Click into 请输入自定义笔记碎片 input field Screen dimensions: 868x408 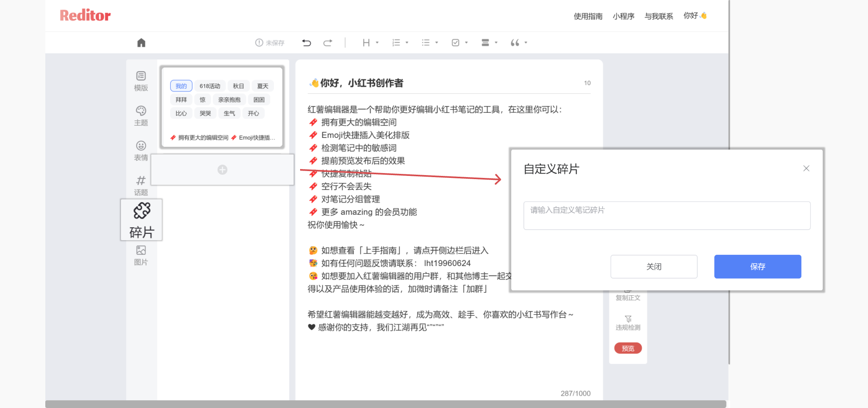667,216
